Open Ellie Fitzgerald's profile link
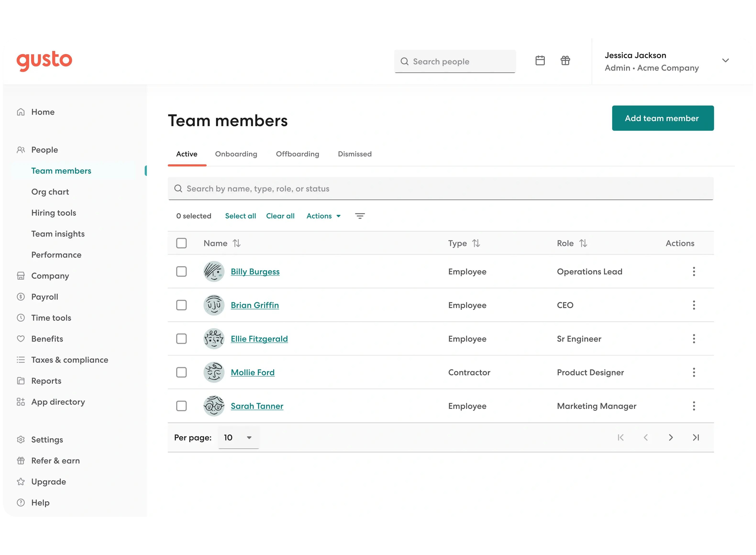756x555 pixels. (x=259, y=339)
